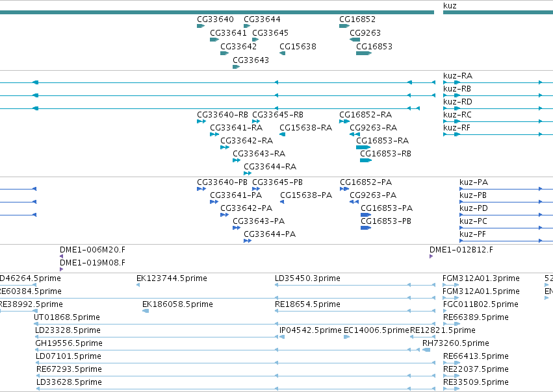Screen dimensions: 553x392
Task: Open the CG15638-PA protein label
Action: pos(306,195)
